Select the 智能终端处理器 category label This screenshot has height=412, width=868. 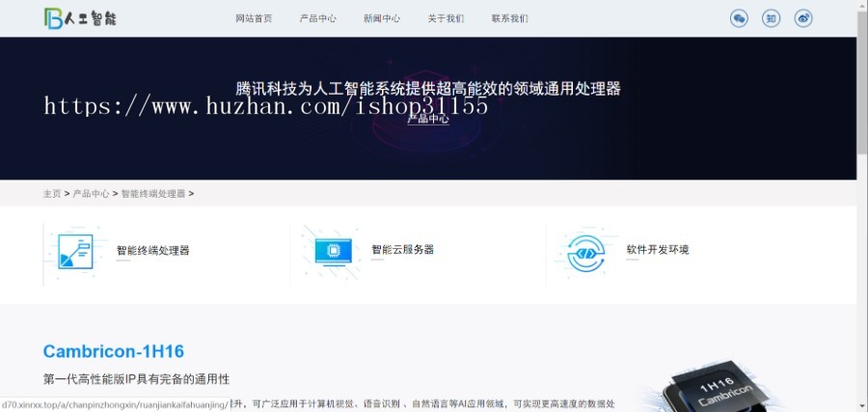pyautogui.click(x=152, y=250)
